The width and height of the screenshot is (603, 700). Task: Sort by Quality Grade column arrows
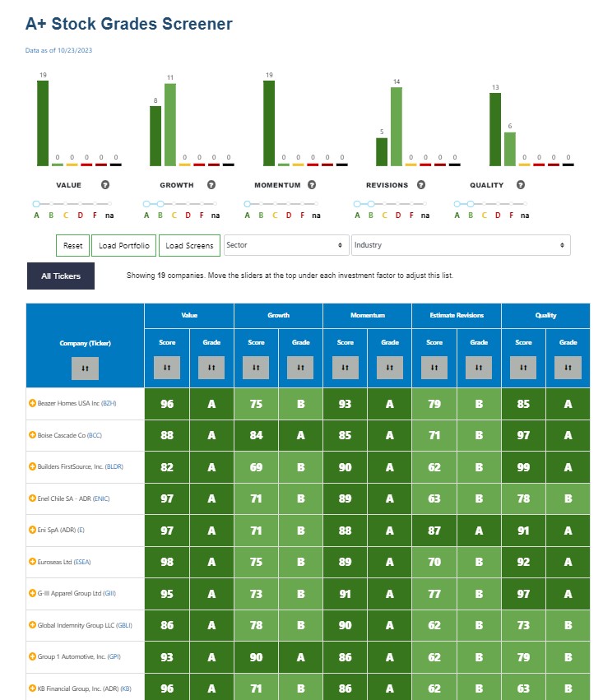[x=568, y=368]
